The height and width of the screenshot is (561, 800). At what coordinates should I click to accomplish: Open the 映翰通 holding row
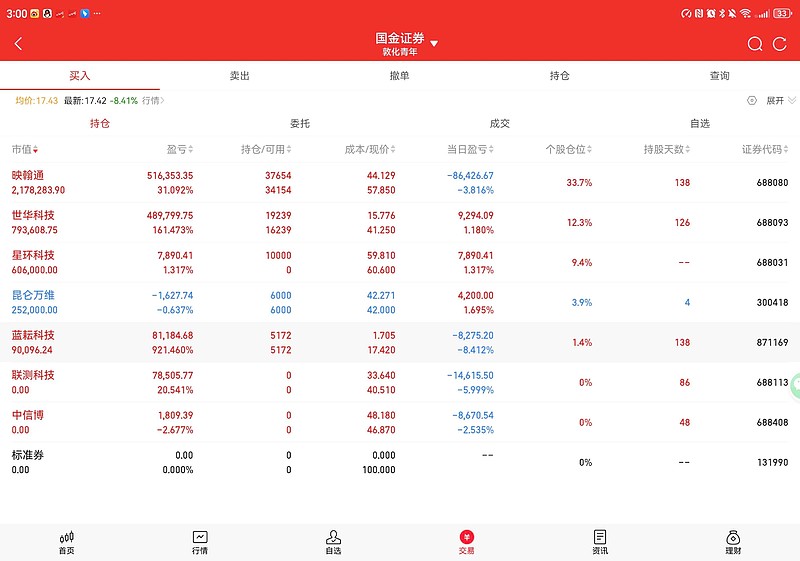[x=400, y=183]
